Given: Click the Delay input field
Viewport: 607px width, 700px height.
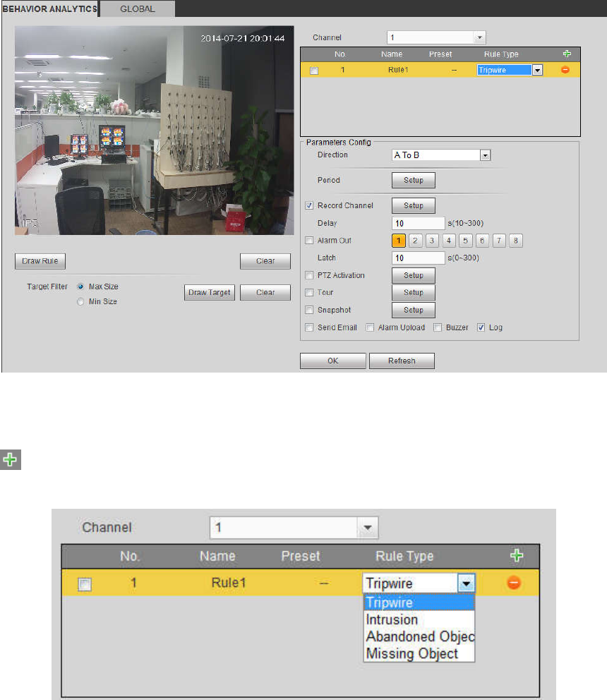Looking at the screenshot, I should [419, 223].
